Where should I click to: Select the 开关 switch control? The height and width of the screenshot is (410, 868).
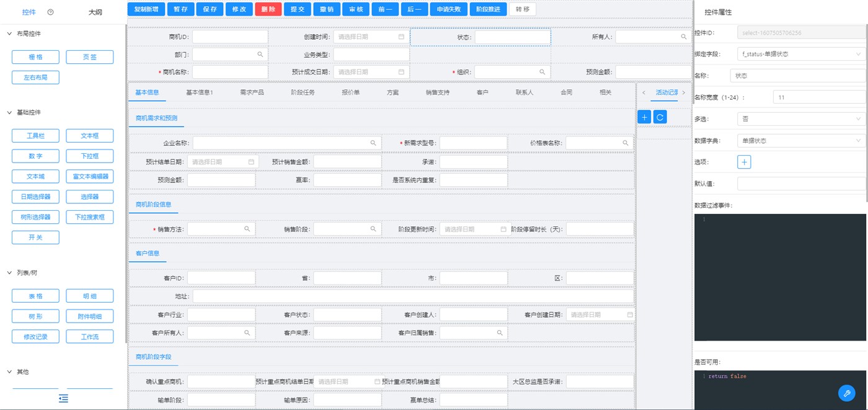tap(35, 238)
